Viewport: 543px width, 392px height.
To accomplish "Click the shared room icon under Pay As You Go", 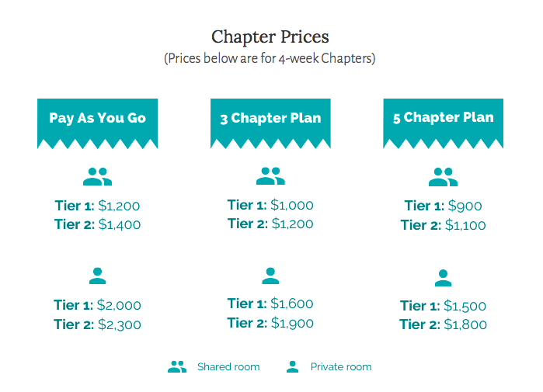I will tap(97, 177).
